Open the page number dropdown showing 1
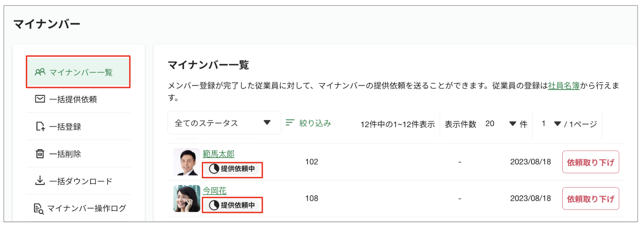Screen dimensions: 644x229 (550, 124)
